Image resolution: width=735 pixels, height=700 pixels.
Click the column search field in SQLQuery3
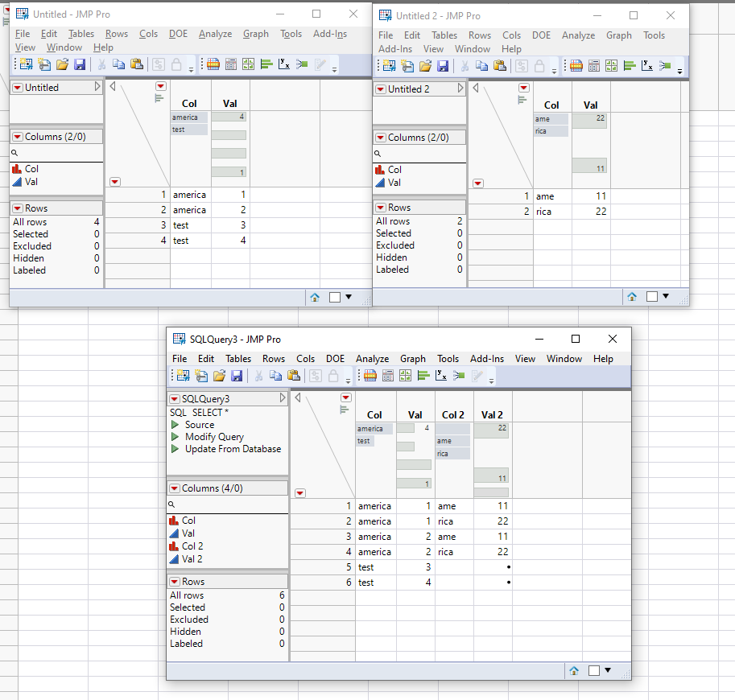(x=227, y=504)
